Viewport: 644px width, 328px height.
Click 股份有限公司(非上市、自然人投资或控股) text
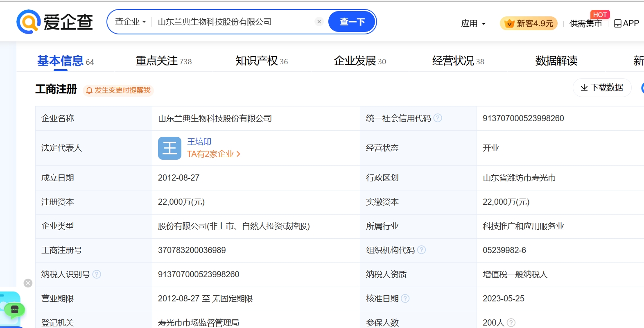click(x=234, y=226)
